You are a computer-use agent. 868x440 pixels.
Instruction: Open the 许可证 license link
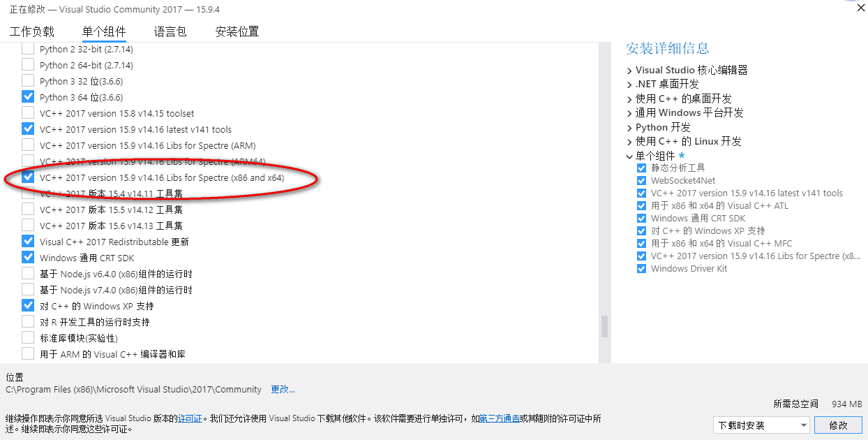point(190,418)
